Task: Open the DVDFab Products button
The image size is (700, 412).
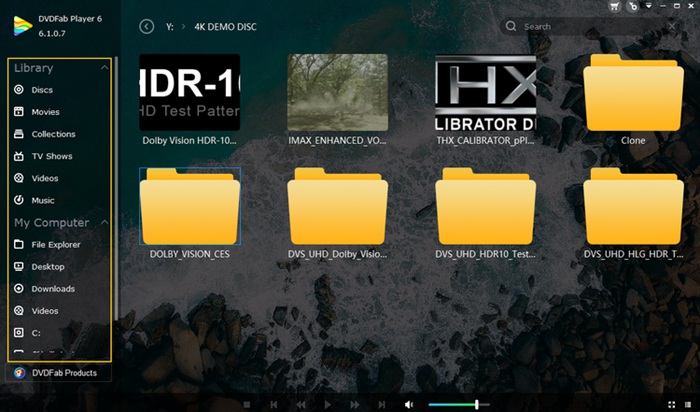Action: click(58, 373)
